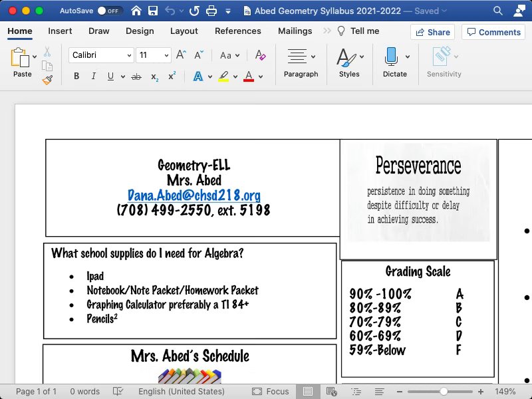Open the Home tab
Screen dimensions: 532x399
[x=20, y=31]
